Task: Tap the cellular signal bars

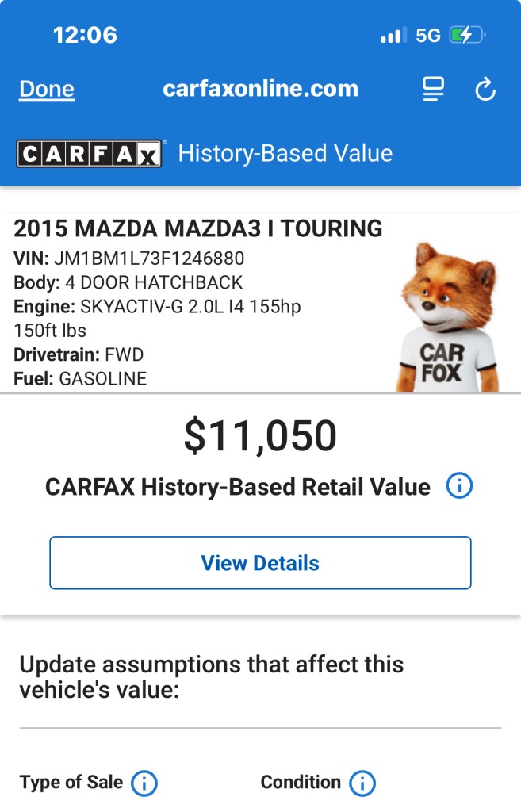Action: click(393, 36)
